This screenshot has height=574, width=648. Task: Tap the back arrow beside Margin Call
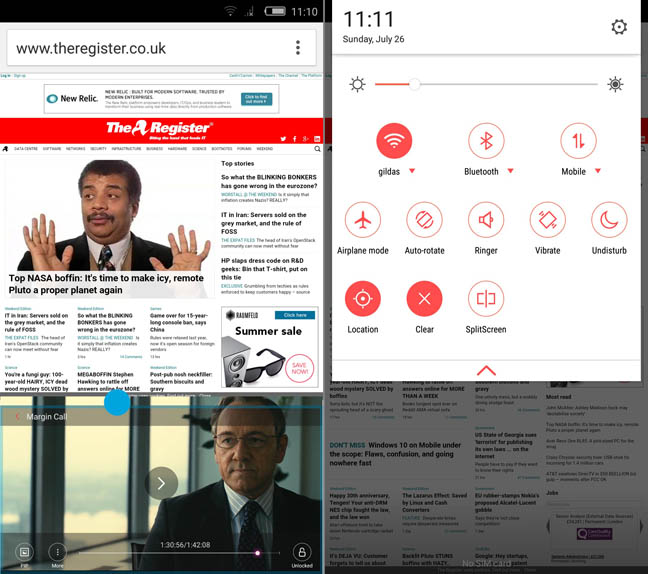coord(17,417)
